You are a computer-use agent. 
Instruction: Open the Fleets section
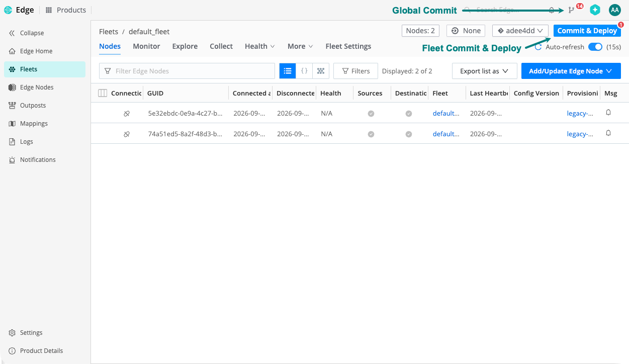(45, 69)
